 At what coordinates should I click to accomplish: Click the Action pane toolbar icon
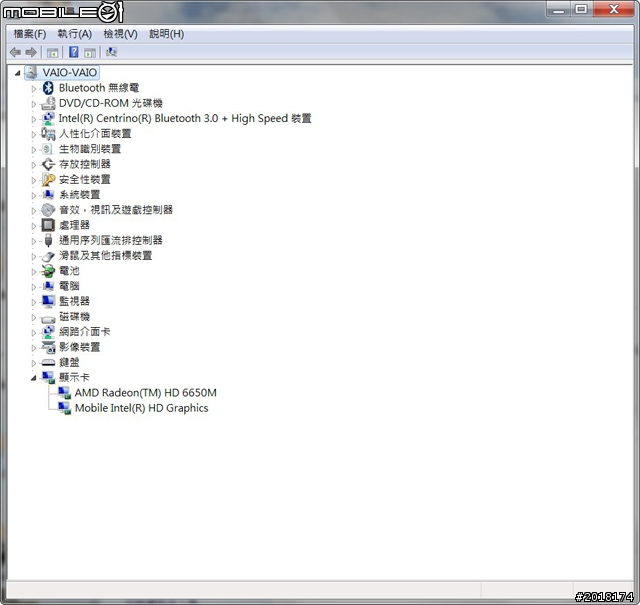90,52
